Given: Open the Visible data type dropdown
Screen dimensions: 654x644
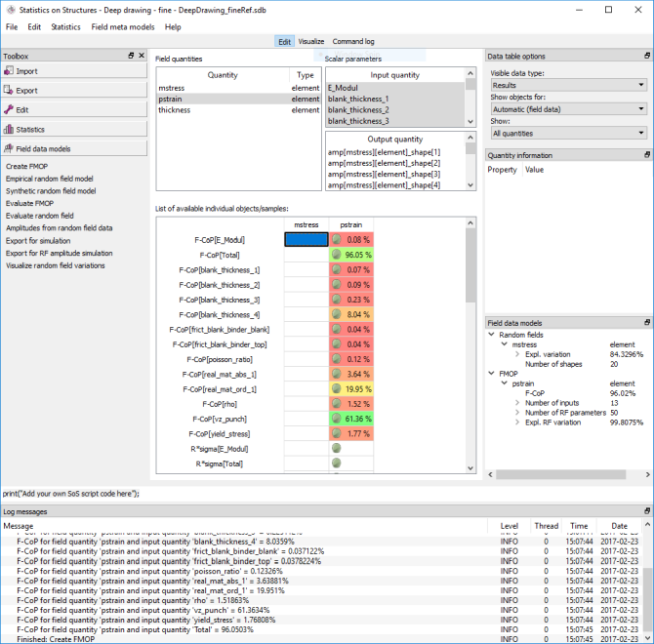Looking at the screenshot, I should [568, 85].
